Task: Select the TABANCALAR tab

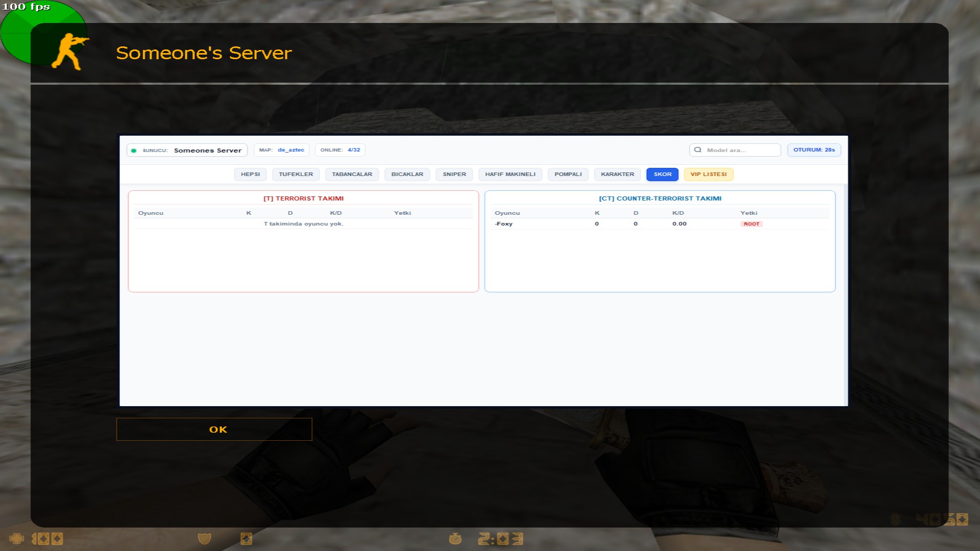Action: (352, 174)
